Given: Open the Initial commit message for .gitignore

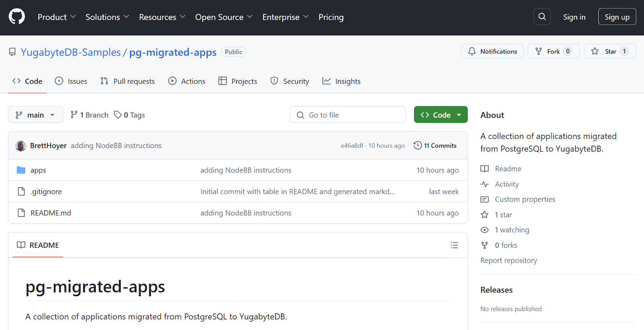Looking at the screenshot, I should coord(297,192).
